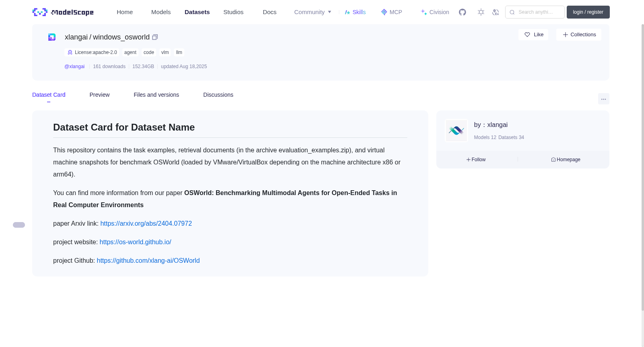Image resolution: width=644 pixels, height=347 pixels.
Task: Open the Models section
Action: pos(161,12)
